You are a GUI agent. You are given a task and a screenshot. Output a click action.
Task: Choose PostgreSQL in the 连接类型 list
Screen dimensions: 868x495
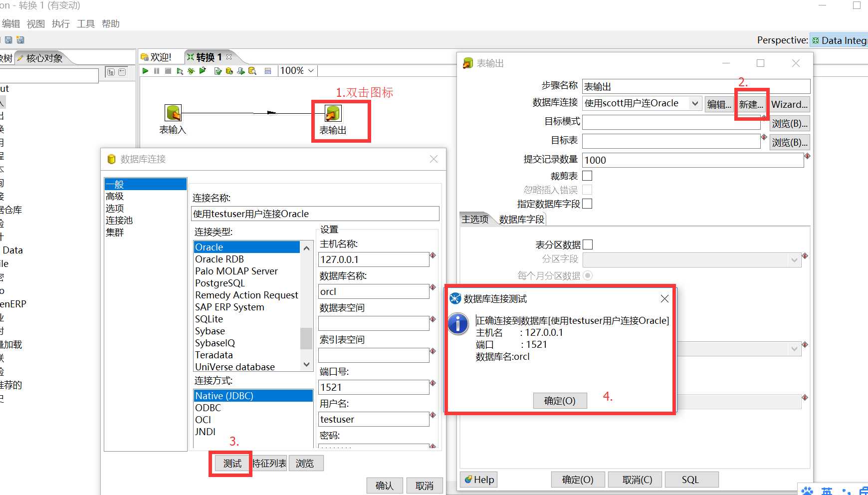[x=246, y=283]
